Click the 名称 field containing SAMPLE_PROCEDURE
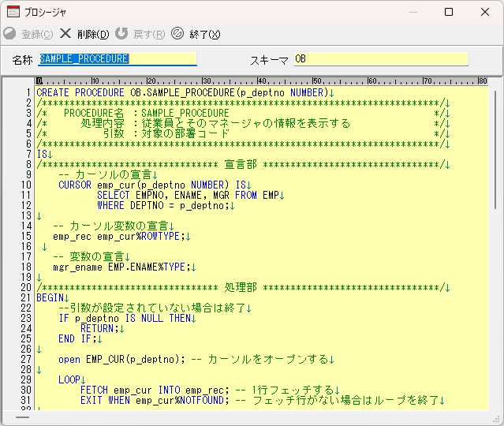The height and width of the screenshot is (426, 504). [118, 59]
